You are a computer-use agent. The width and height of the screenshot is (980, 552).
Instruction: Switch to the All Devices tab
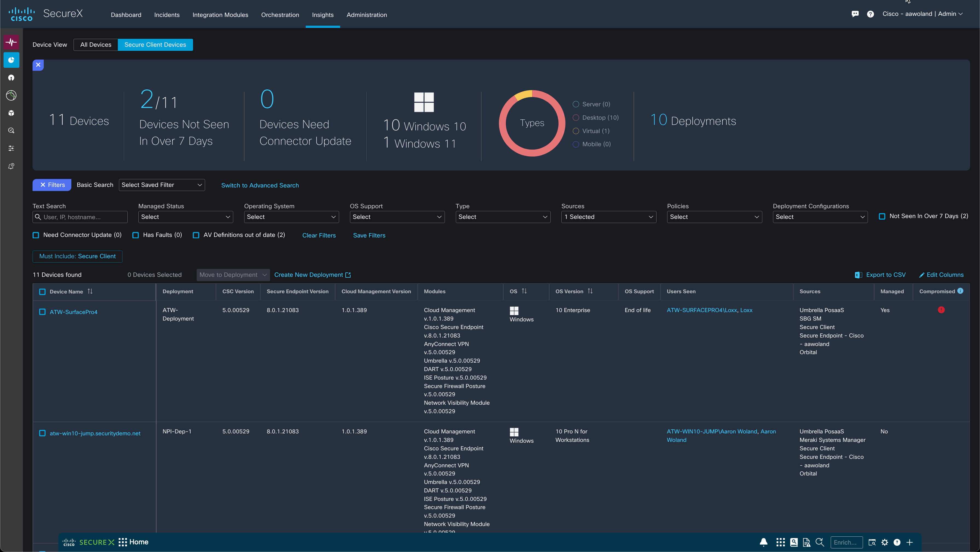click(x=95, y=45)
